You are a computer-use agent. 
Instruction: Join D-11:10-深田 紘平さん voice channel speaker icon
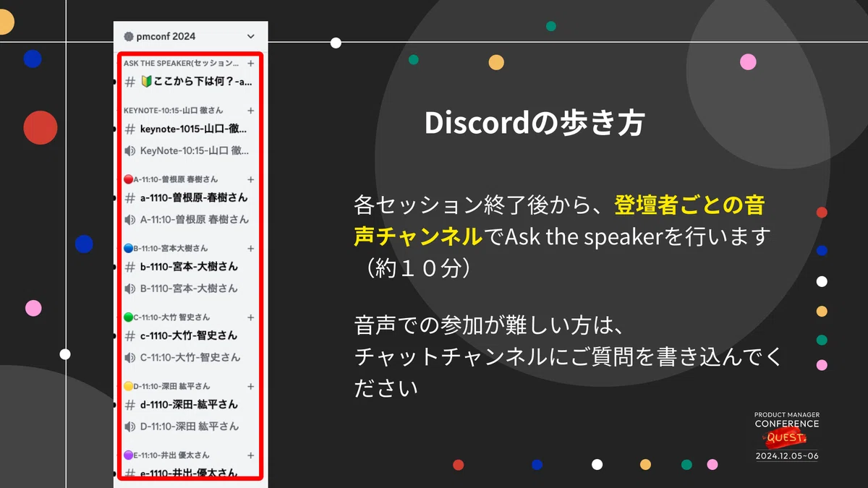[130, 427]
